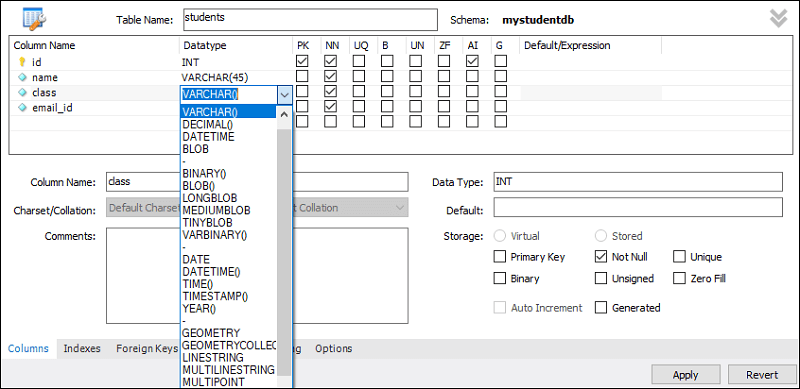Viewport: 800px width, 389px height.
Task: Collapse header with double chevron icon
Action: (779, 18)
